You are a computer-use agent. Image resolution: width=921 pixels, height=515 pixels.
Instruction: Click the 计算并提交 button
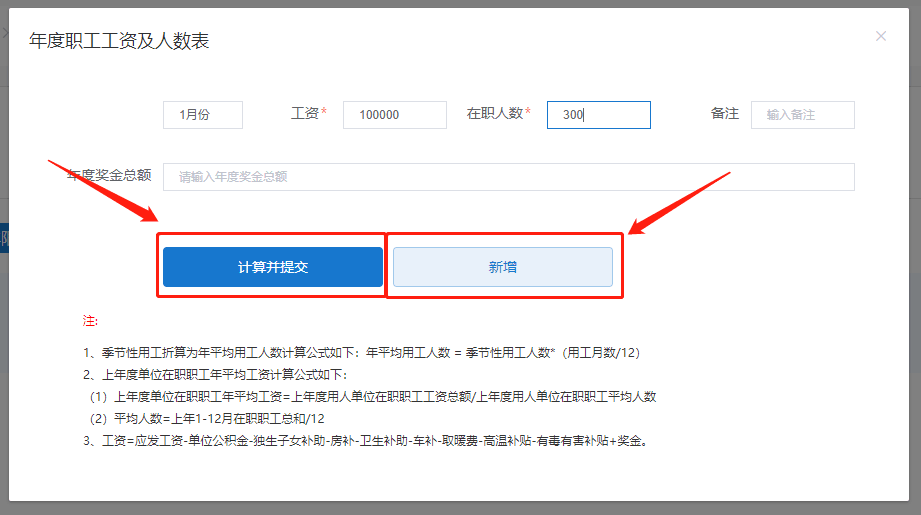pyautogui.click(x=273, y=267)
